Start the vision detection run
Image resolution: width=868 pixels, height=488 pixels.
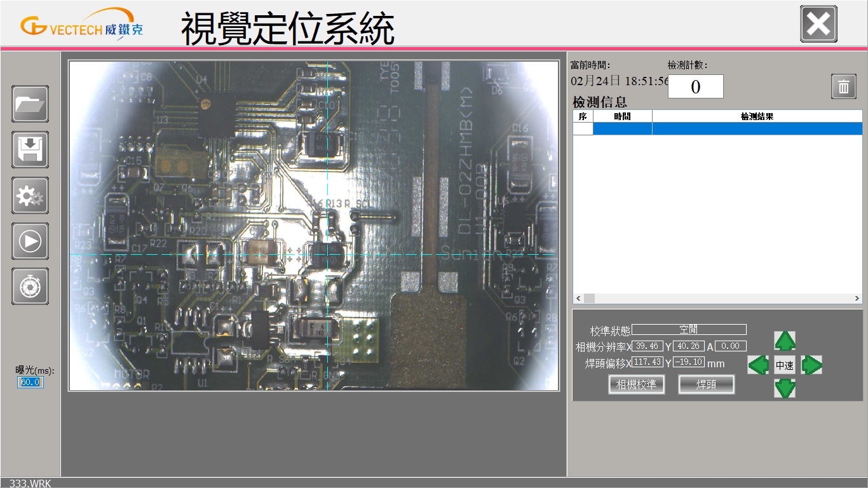[x=30, y=241]
